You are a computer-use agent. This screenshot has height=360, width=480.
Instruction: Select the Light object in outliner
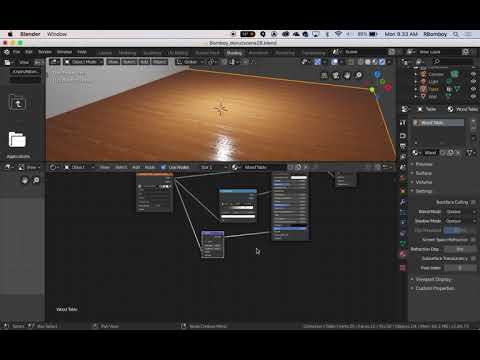click(x=433, y=81)
